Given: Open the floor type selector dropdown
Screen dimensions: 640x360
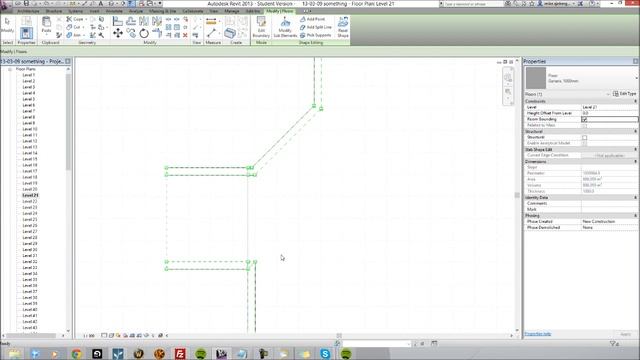Looking at the screenshot, I should click(636, 78).
